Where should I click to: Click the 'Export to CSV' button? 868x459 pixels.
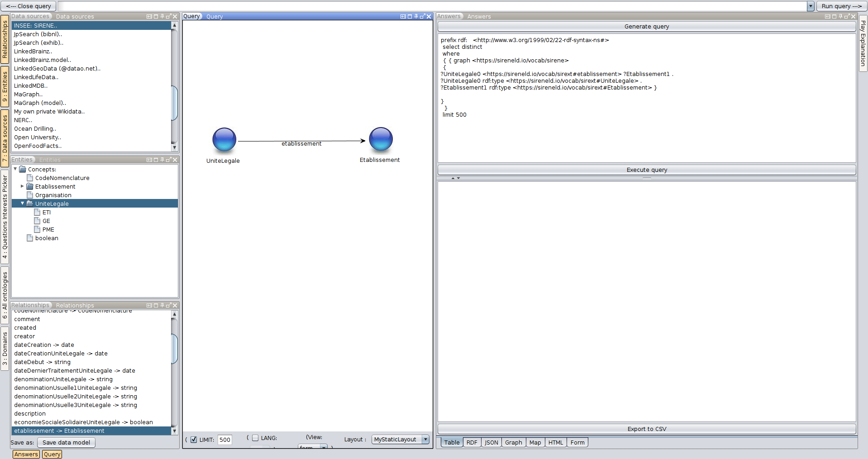pyautogui.click(x=646, y=429)
